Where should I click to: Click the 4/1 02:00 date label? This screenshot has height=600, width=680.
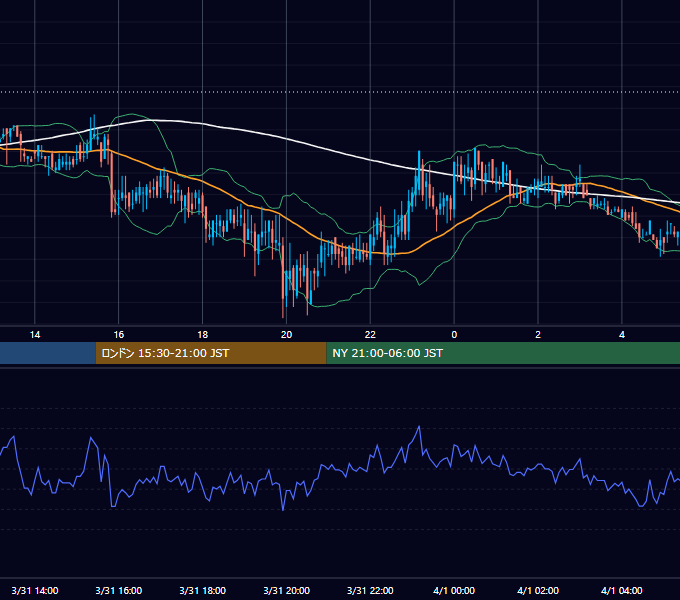(x=538, y=590)
